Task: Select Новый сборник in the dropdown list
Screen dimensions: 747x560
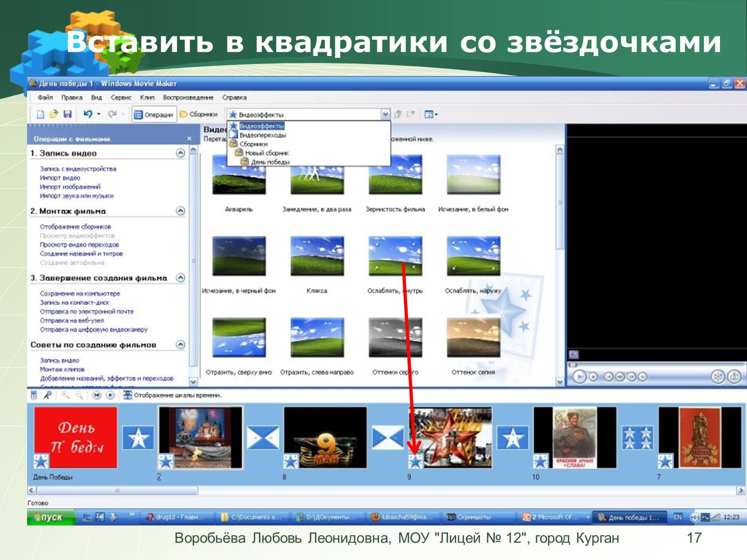Action: (x=267, y=153)
